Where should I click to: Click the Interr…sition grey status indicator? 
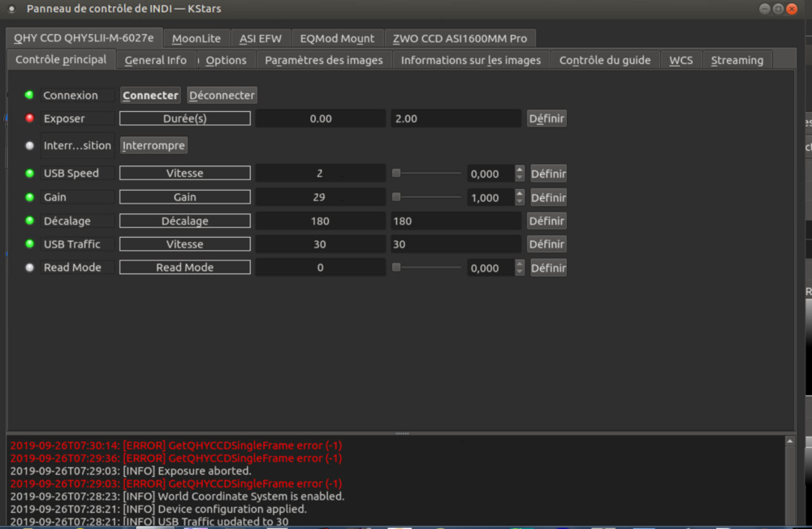pos(29,145)
